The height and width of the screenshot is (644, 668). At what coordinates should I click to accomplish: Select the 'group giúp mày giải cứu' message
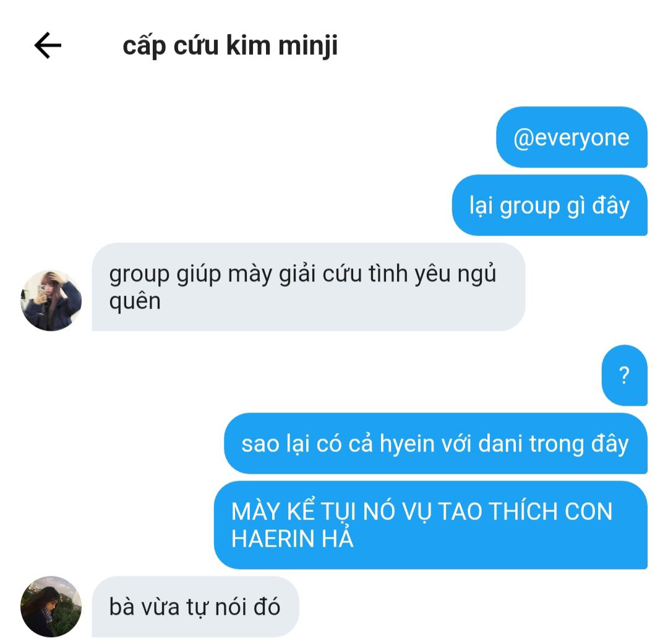click(x=309, y=287)
